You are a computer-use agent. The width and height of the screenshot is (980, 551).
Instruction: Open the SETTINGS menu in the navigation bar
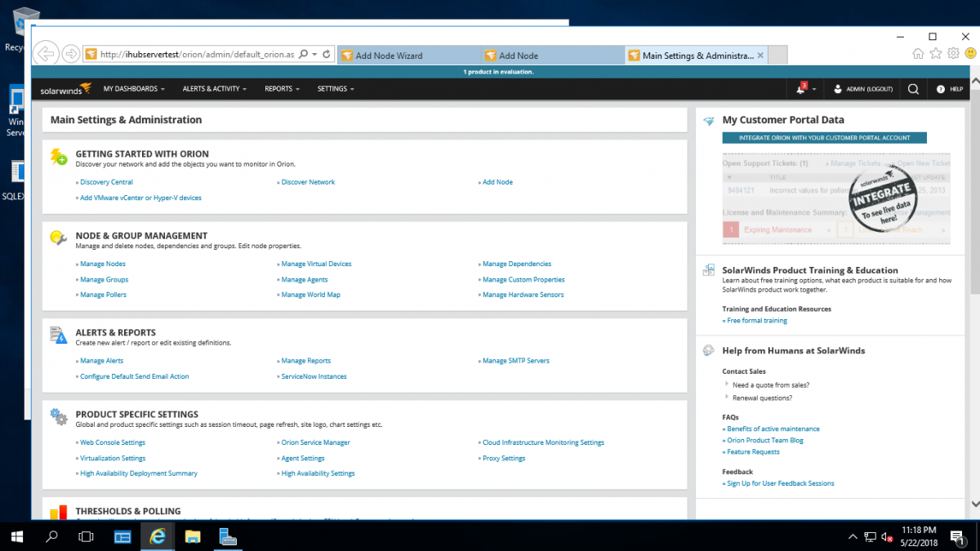[x=335, y=88]
